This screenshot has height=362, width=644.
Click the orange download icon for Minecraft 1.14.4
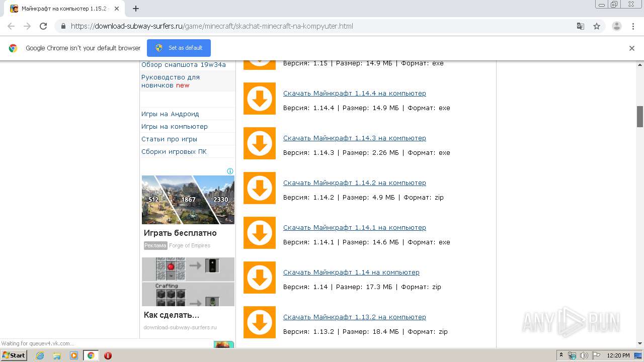tap(260, 99)
